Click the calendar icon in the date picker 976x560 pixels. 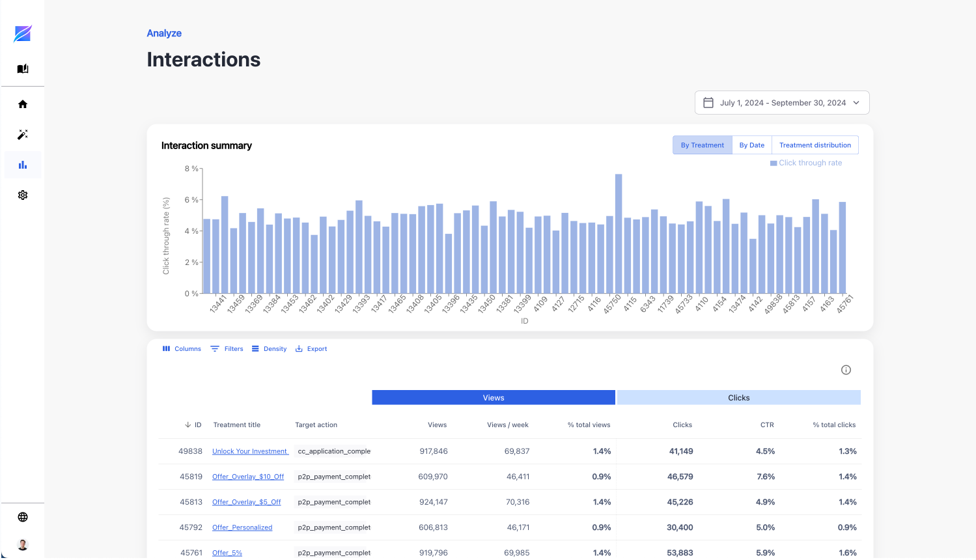click(708, 102)
